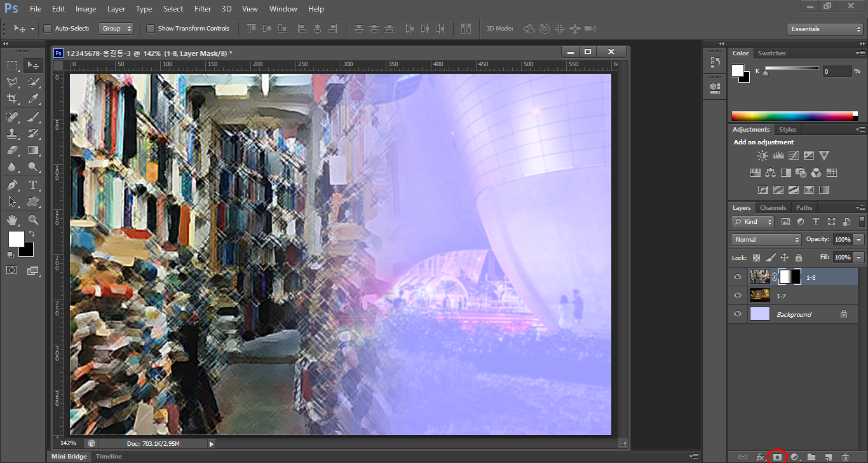Click the Create a new layer icon
868x463 pixels.
tap(828, 457)
